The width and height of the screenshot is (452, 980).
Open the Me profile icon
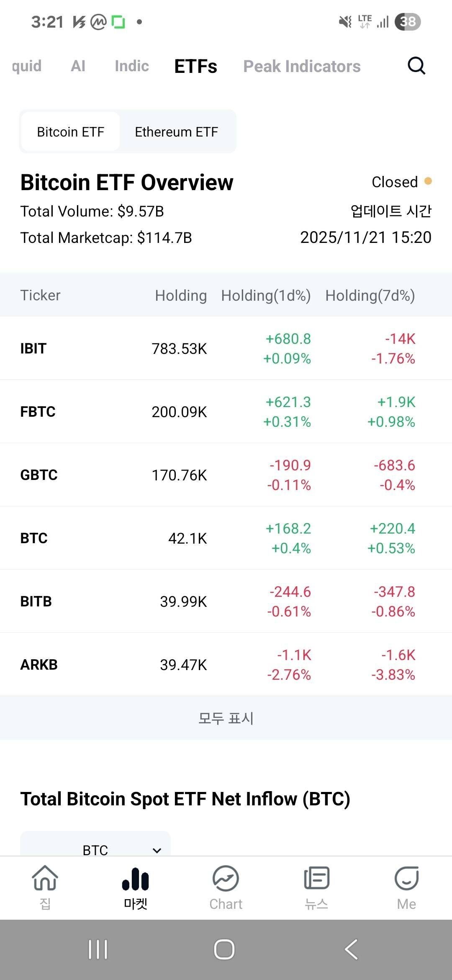[406, 878]
